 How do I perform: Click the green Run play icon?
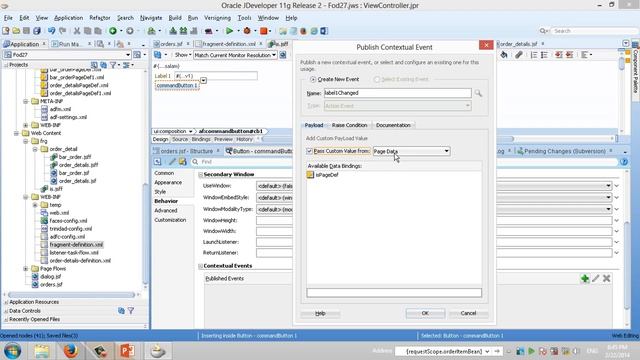229,31
